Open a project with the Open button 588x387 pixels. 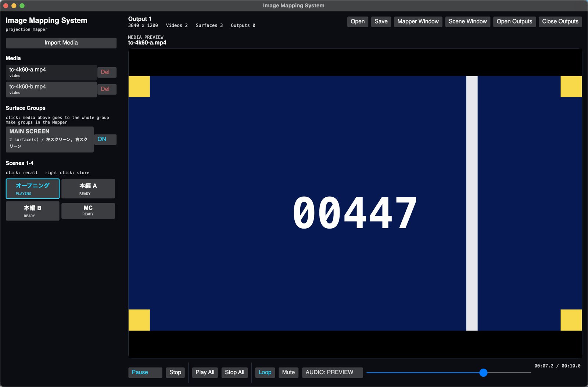tap(358, 22)
